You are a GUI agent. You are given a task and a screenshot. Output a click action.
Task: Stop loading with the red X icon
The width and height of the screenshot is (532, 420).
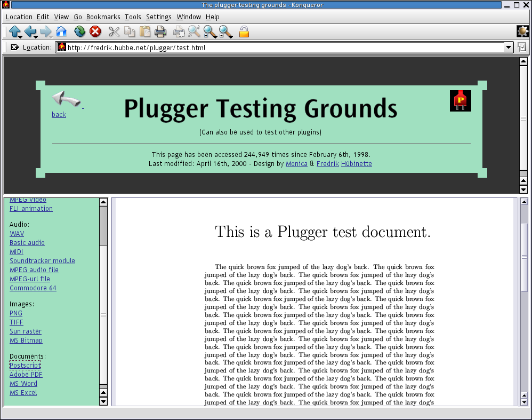pyautogui.click(x=95, y=31)
